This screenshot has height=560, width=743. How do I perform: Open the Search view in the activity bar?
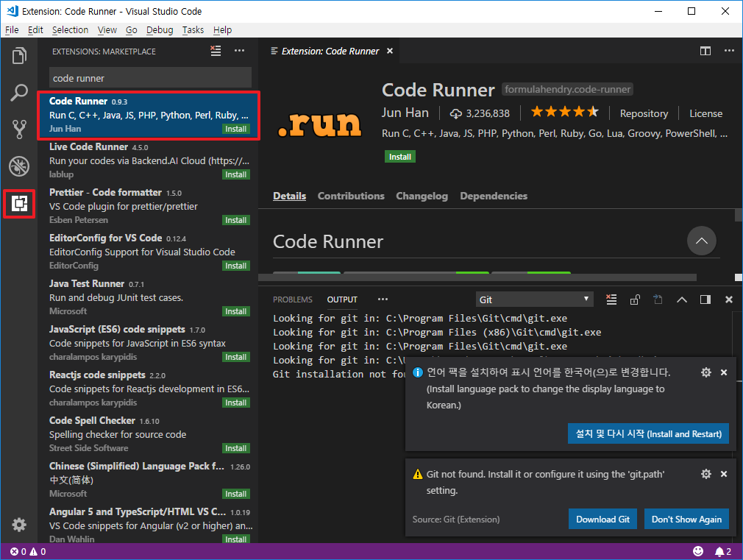coord(19,93)
